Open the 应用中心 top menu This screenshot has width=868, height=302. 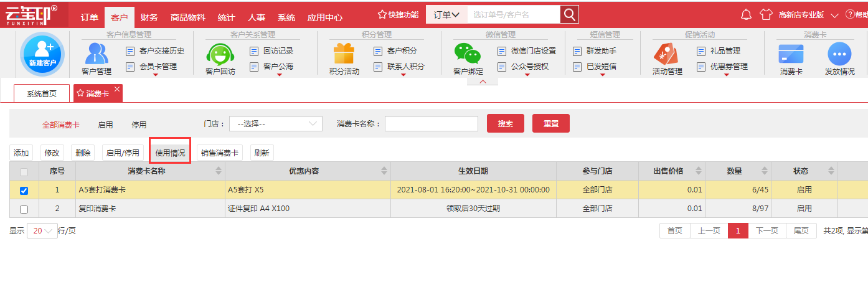click(325, 17)
